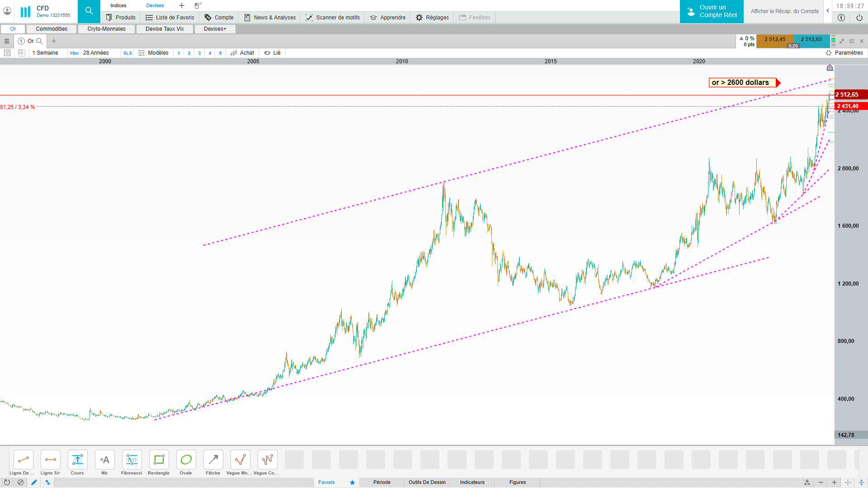Toggle the SLS button in chart toolbar
This screenshot has width=868, height=488.
click(x=127, y=53)
